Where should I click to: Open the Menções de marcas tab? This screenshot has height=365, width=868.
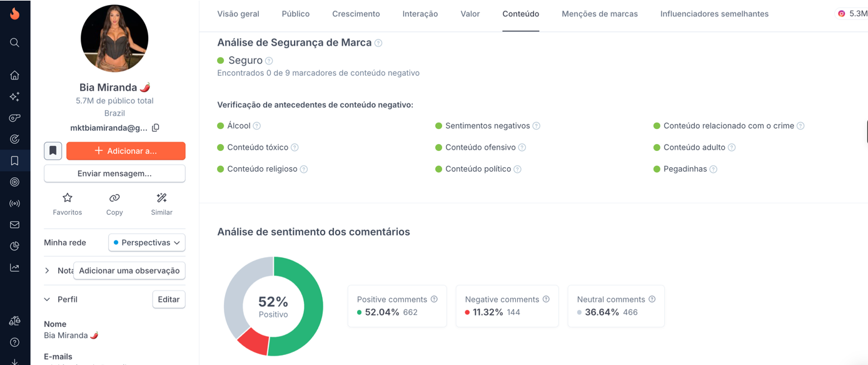click(600, 14)
